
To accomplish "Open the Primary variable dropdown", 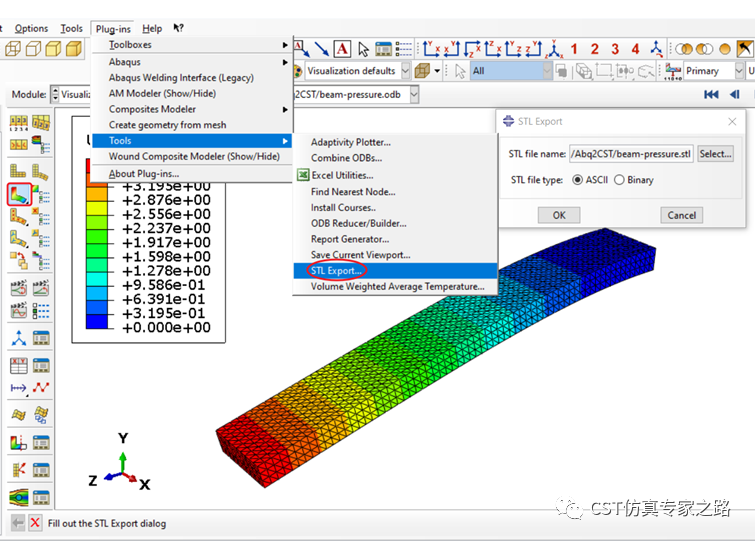I will pyautogui.click(x=739, y=71).
